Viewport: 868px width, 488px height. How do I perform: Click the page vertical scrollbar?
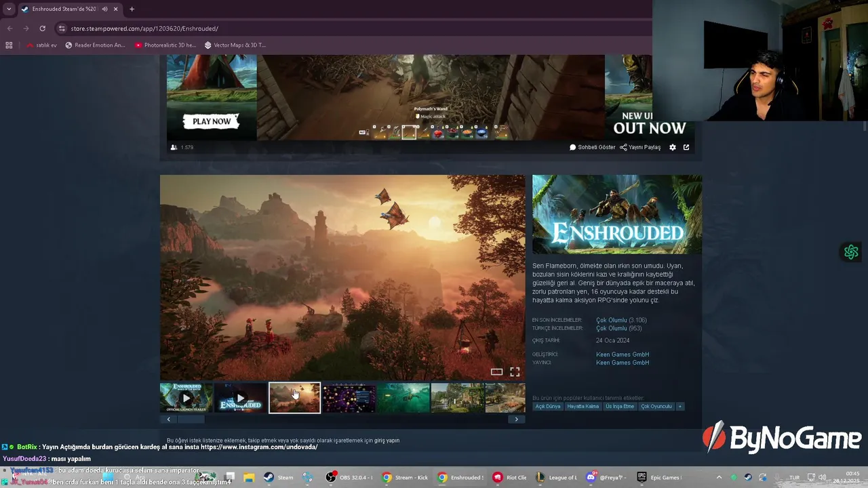865,127
